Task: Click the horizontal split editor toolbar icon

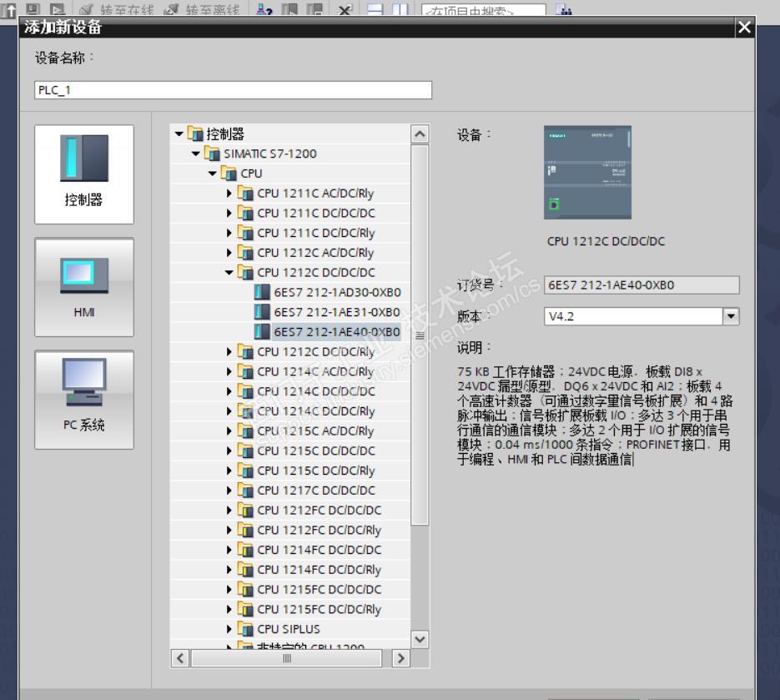Action: pos(375,8)
